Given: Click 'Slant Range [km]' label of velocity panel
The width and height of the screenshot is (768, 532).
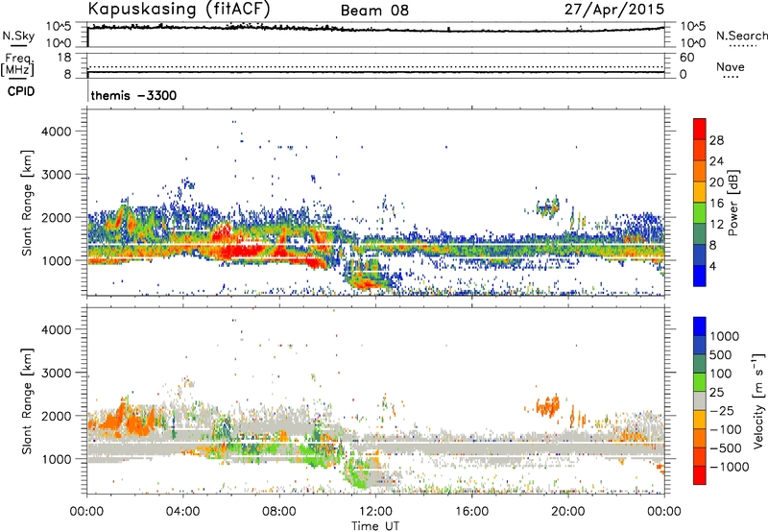Looking at the screenshot, I should pyautogui.click(x=27, y=401).
